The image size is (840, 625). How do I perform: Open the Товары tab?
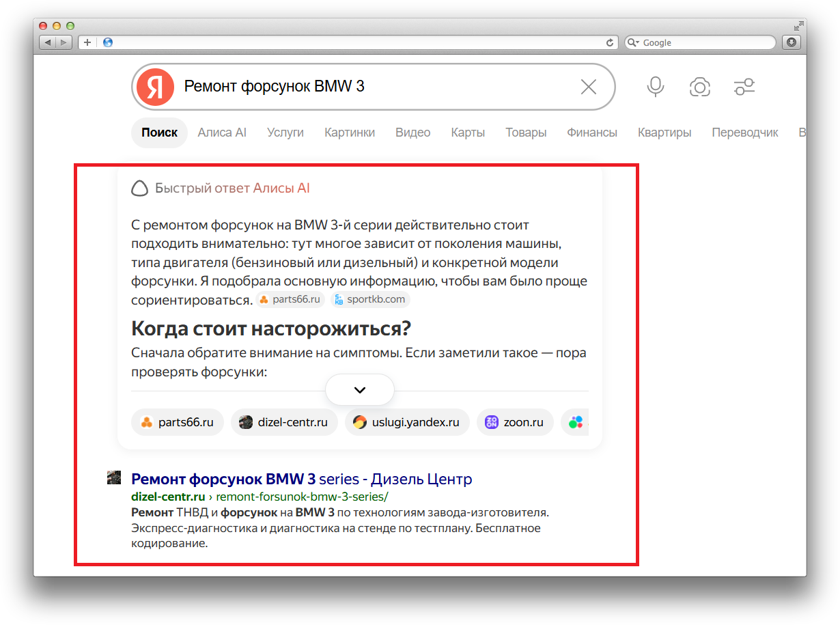[526, 133]
